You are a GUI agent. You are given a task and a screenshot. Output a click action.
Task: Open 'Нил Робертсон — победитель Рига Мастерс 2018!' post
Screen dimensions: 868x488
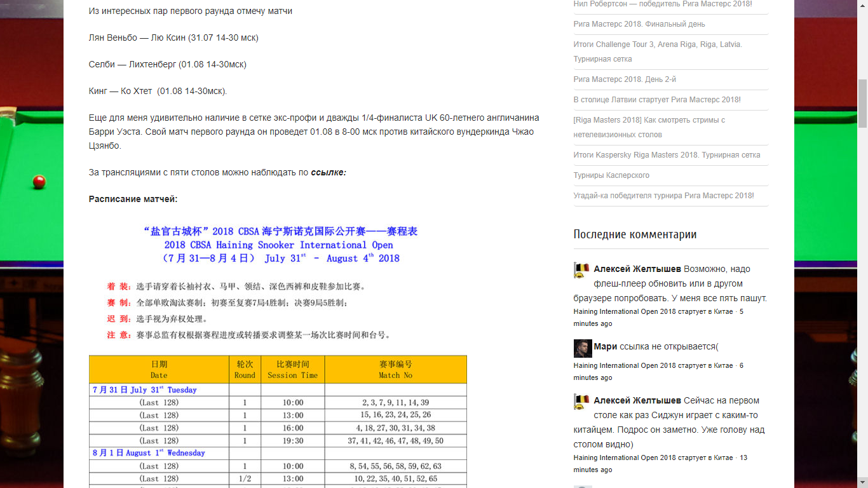[x=663, y=4]
